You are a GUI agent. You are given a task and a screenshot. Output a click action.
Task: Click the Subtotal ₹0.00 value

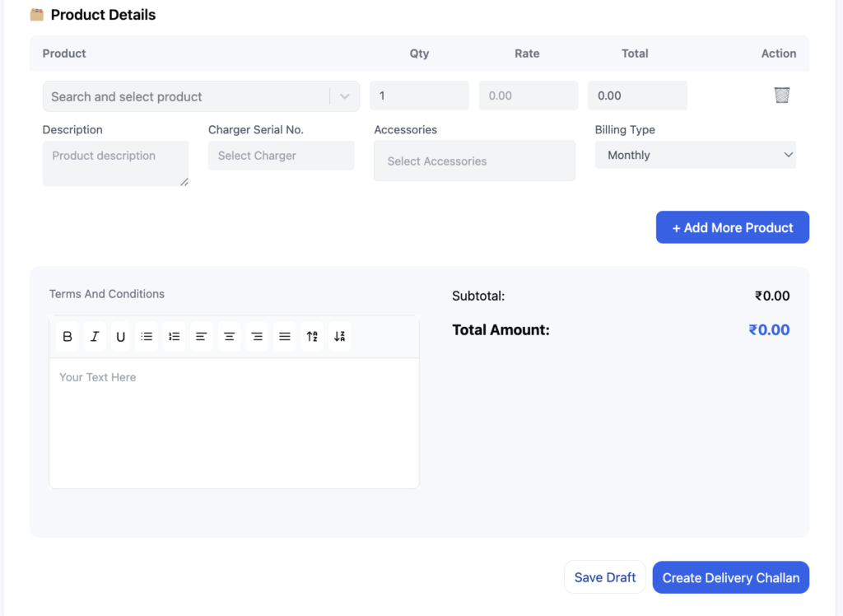click(x=772, y=296)
